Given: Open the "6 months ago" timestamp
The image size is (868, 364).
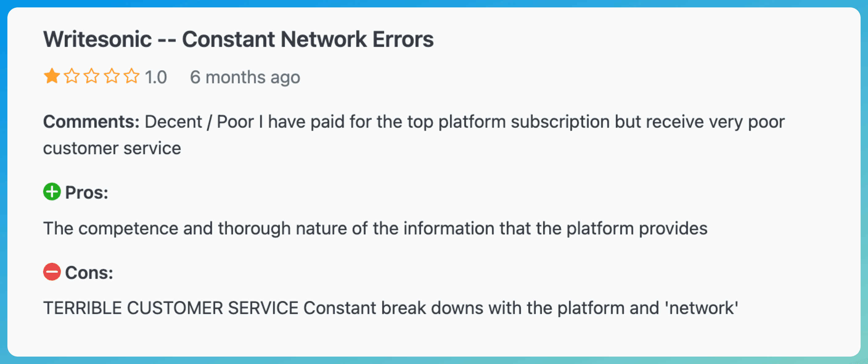Looking at the screenshot, I should pyautogui.click(x=245, y=77).
